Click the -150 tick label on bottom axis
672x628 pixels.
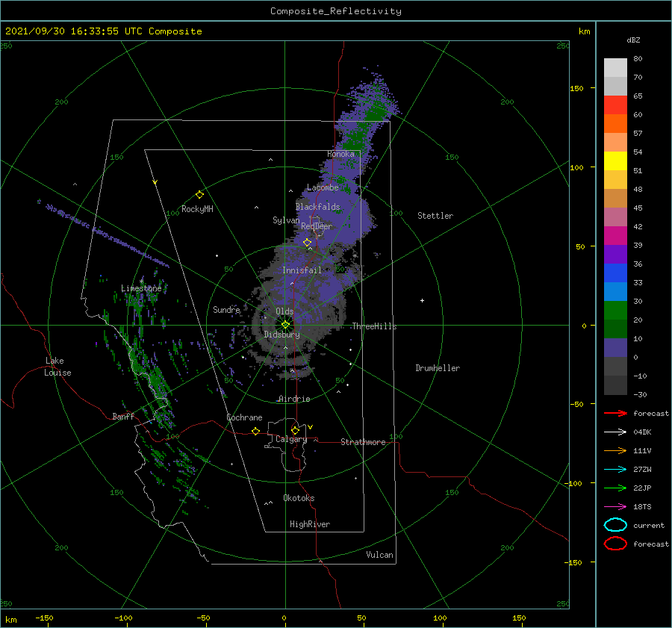coord(44,618)
